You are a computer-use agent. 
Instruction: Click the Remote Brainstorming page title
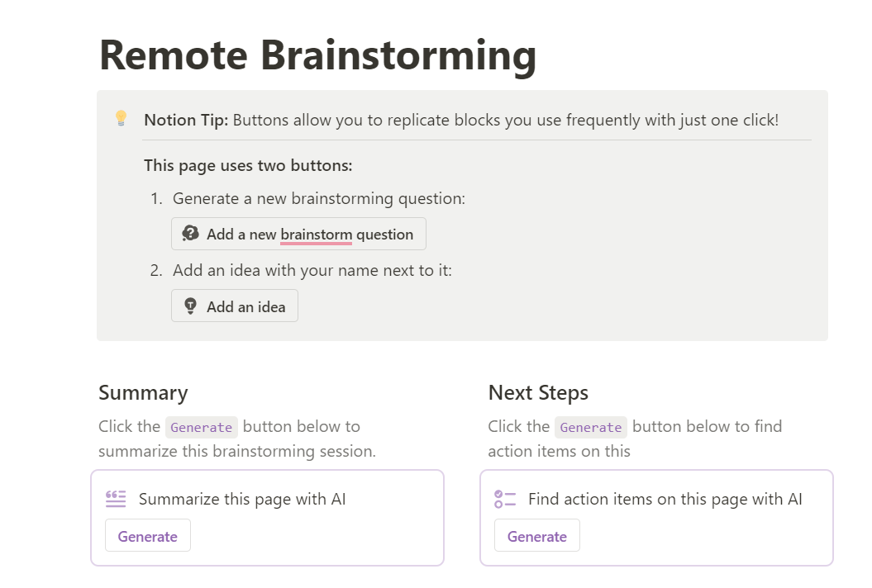point(317,55)
